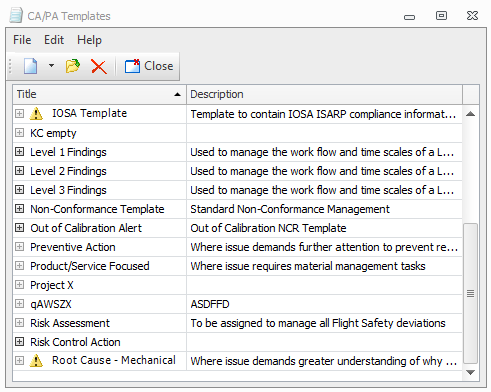Sort by the Description column header
The height and width of the screenshot is (392, 491).
(324, 94)
